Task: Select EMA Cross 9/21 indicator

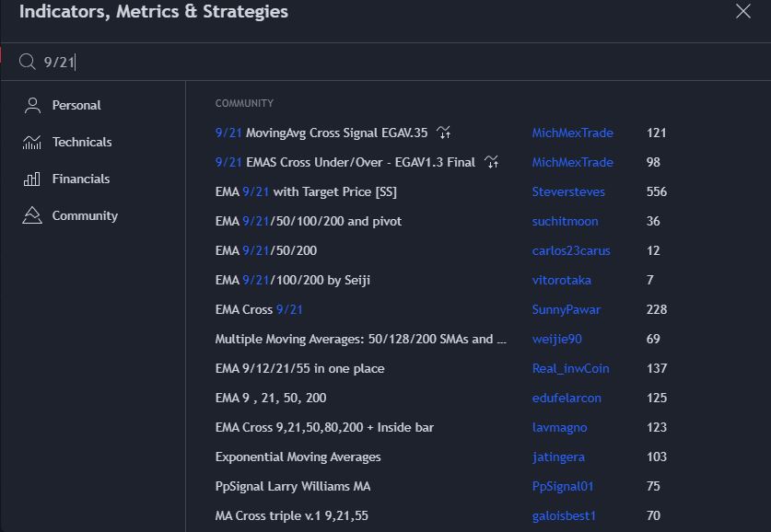Action: pyautogui.click(x=259, y=309)
